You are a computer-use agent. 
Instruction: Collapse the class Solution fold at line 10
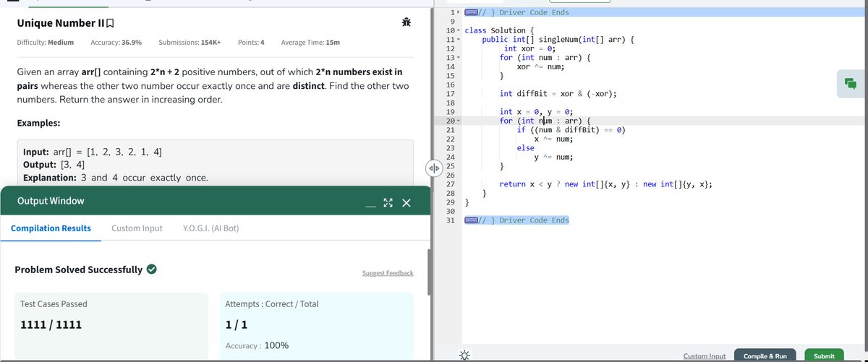pos(459,31)
